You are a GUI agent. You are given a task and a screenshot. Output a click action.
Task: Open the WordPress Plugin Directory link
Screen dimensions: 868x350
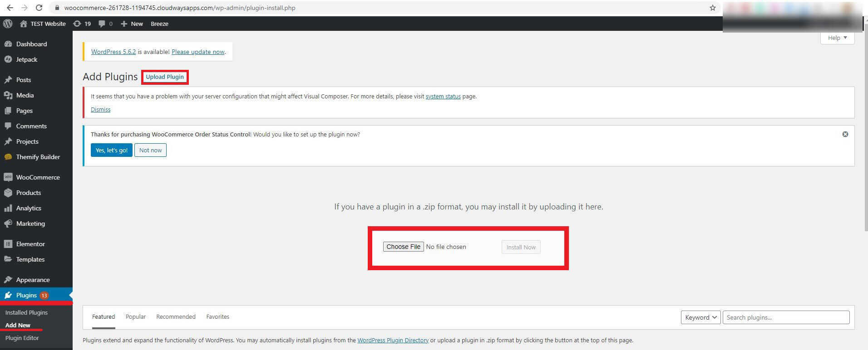[x=393, y=340]
